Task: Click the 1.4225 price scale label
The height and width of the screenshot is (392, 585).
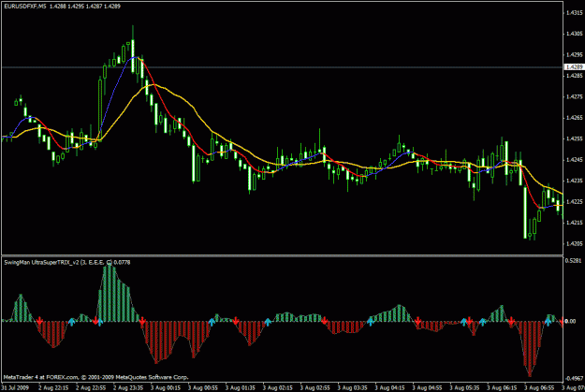Action: [x=575, y=202]
